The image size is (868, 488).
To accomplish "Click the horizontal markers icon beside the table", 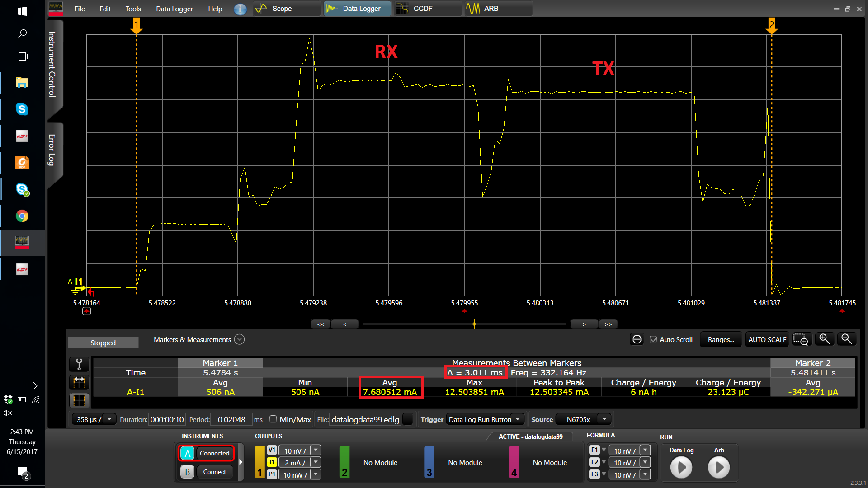I will [x=79, y=382].
